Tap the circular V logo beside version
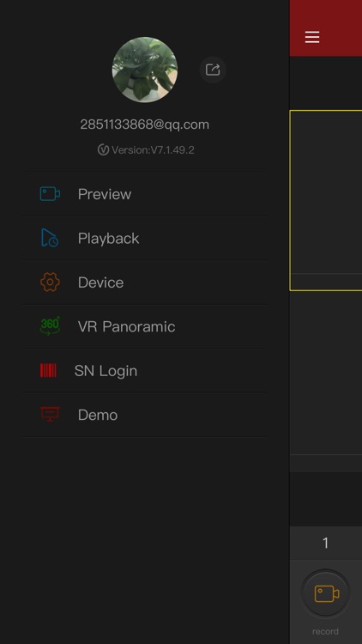The image size is (362, 644). coord(103,149)
